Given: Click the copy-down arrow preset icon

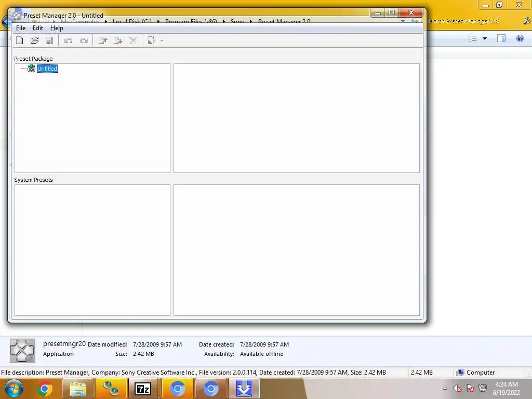Looking at the screenshot, I should pyautogui.click(x=118, y=41).
